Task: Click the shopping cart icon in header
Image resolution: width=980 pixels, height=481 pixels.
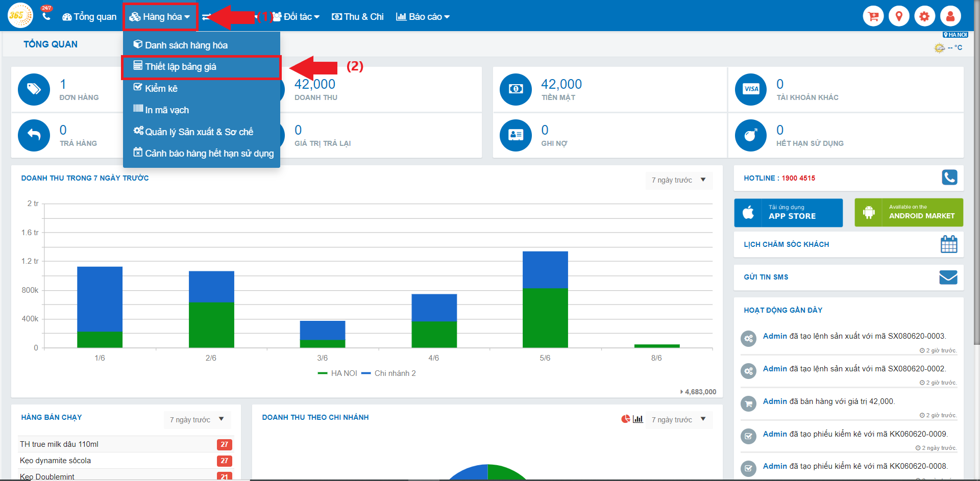Action: [x=873, y=16]
